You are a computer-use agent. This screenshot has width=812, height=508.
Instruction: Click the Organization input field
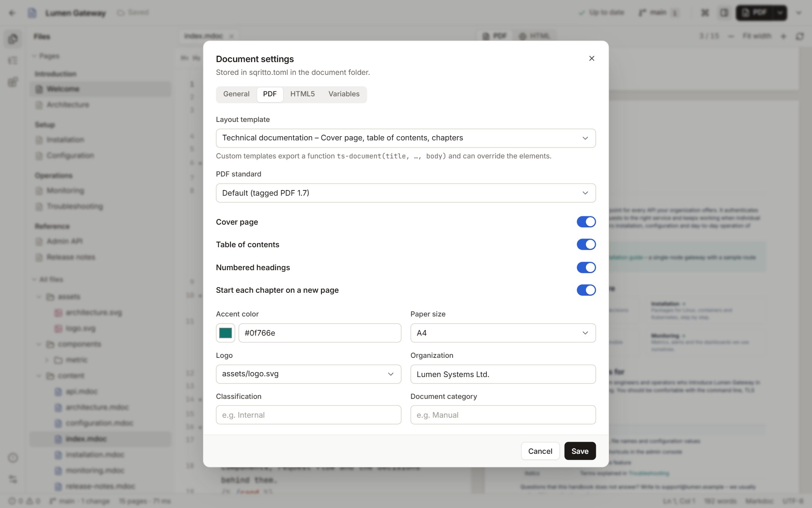(x=503, y=374)
